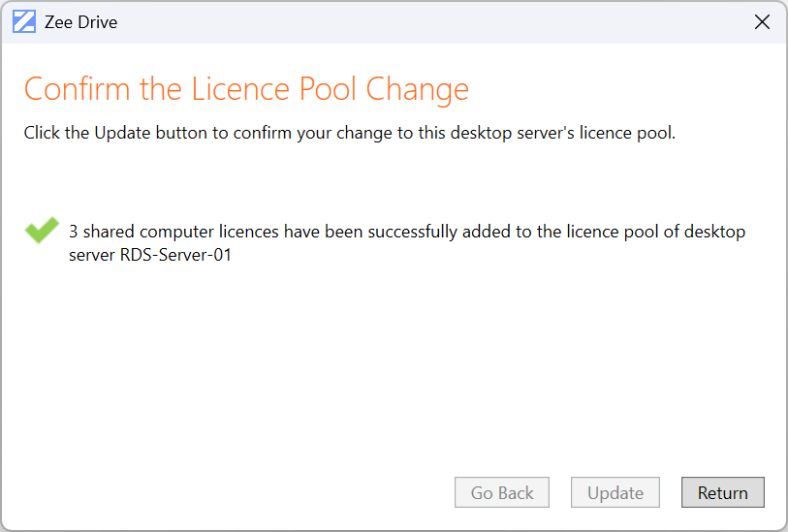Click the word "server" before RDS-Server-01
Image resolution: width=788 pixels, height=532 pixels.
point(93,256)
